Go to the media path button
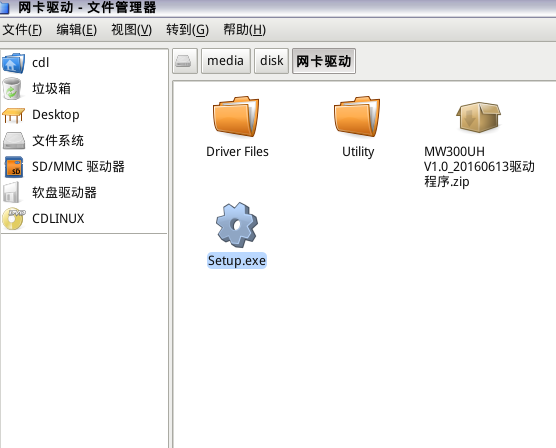The height and width of the screenshot is (448, 556). 226,61
